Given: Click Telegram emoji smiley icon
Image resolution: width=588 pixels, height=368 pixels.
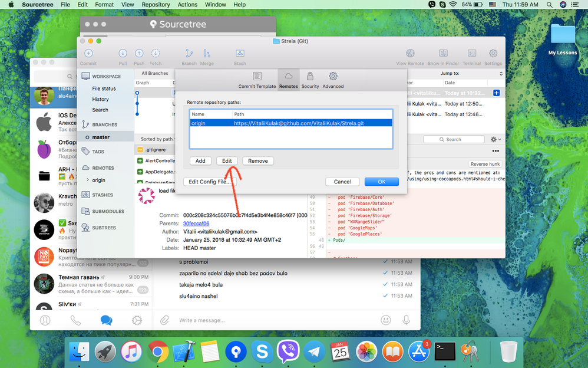Looking at the screenshot, I should 385,320.
